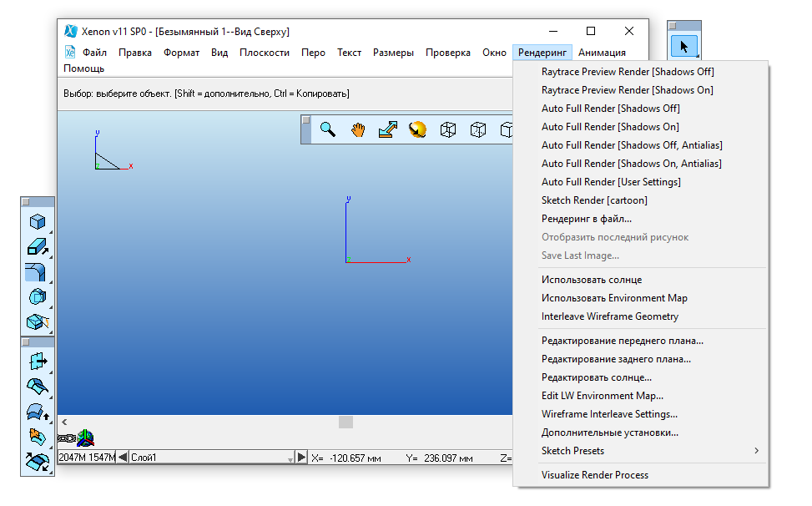Viewport: 812px width, 506px height.
Task: Open the Формат menu
Action: tap(181, 53)
